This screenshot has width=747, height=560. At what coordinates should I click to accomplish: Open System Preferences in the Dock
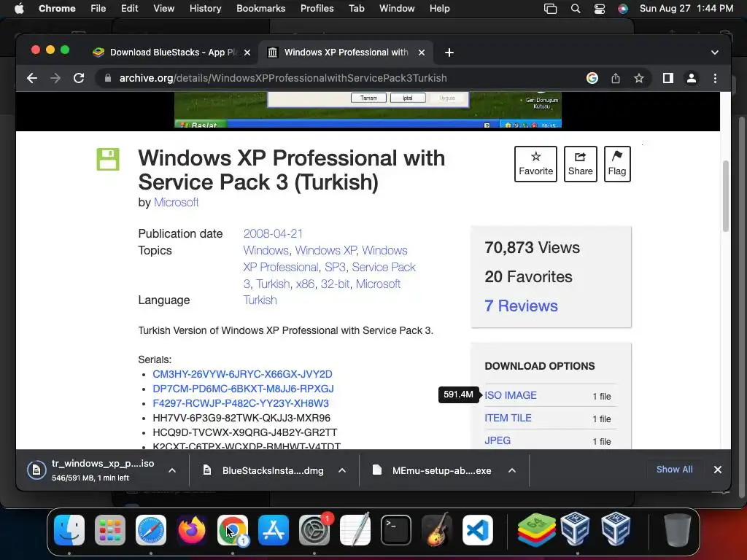[314, 530]
